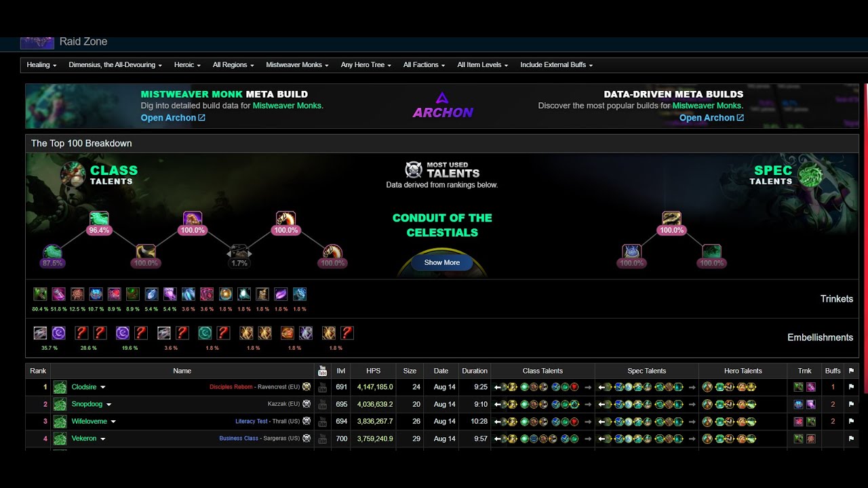
Task: Click the right Open Archon link
Action: pyautogui.click(x=711, y=118)
